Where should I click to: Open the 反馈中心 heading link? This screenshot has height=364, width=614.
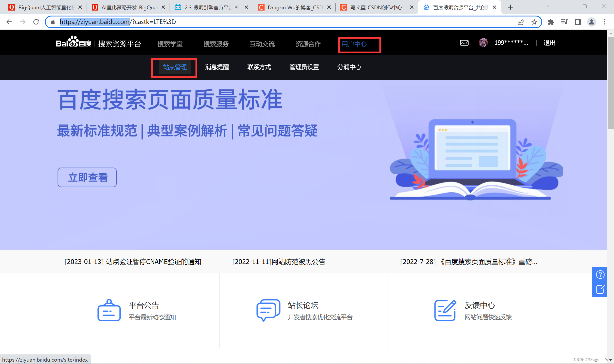(480, 305)
